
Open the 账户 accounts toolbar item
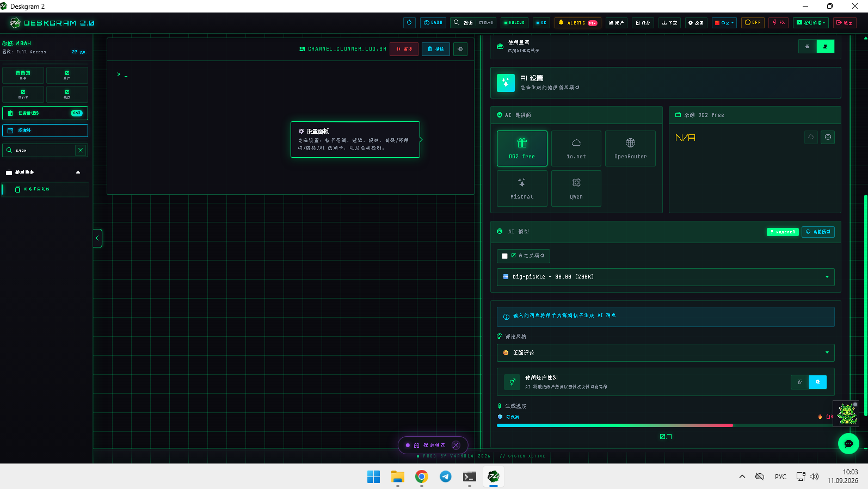(617, 23)
